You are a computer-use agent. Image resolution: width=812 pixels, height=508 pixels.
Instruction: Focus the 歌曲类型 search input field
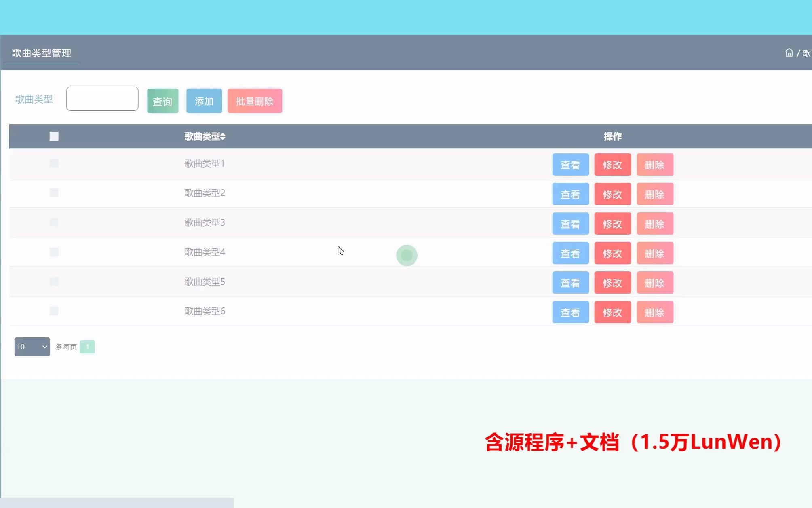pyautogui.click(x=102, y=99)
